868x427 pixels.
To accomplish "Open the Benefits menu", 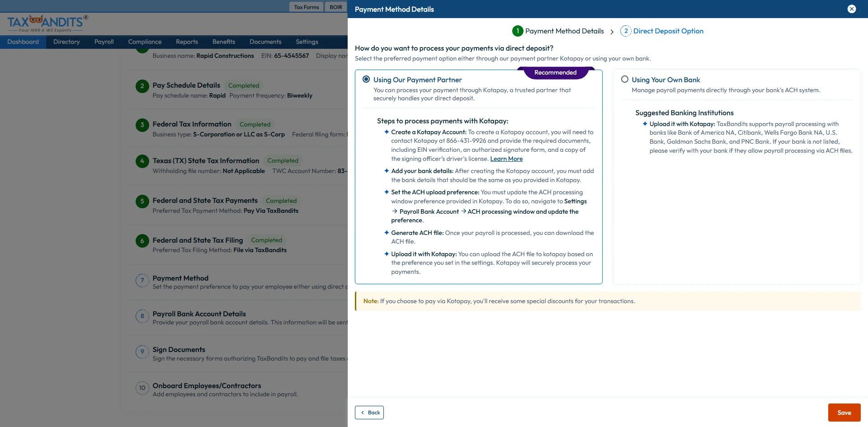I will point(224,42).
